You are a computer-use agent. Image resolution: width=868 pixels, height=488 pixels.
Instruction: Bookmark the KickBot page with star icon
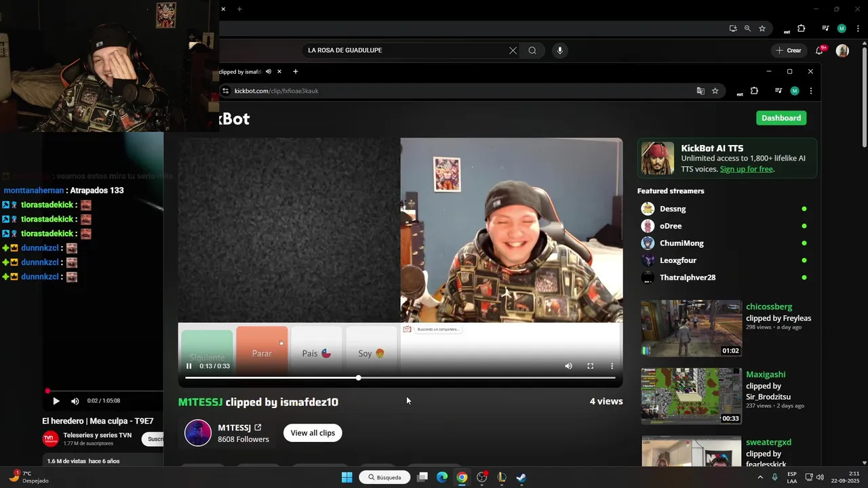pos(715,91)
